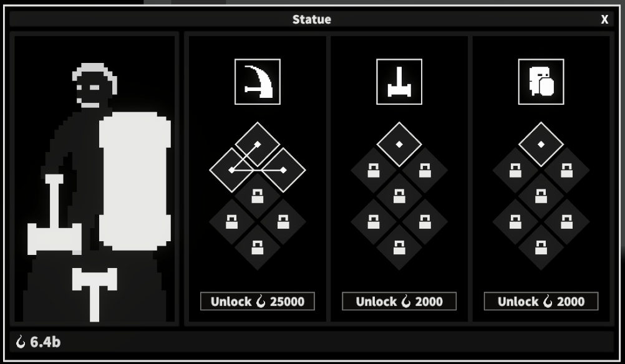Click bottom locked node in shield column

(x=541, y=247)
